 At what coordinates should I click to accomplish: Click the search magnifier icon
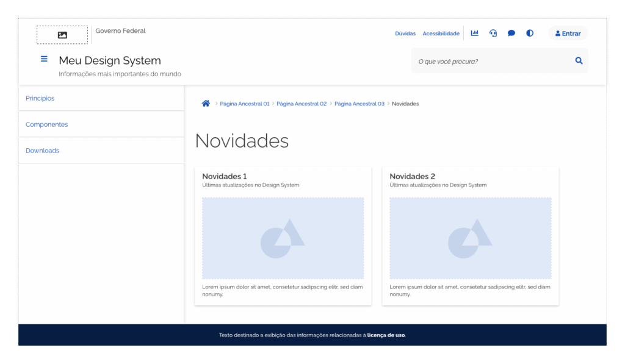pos(578,60)
